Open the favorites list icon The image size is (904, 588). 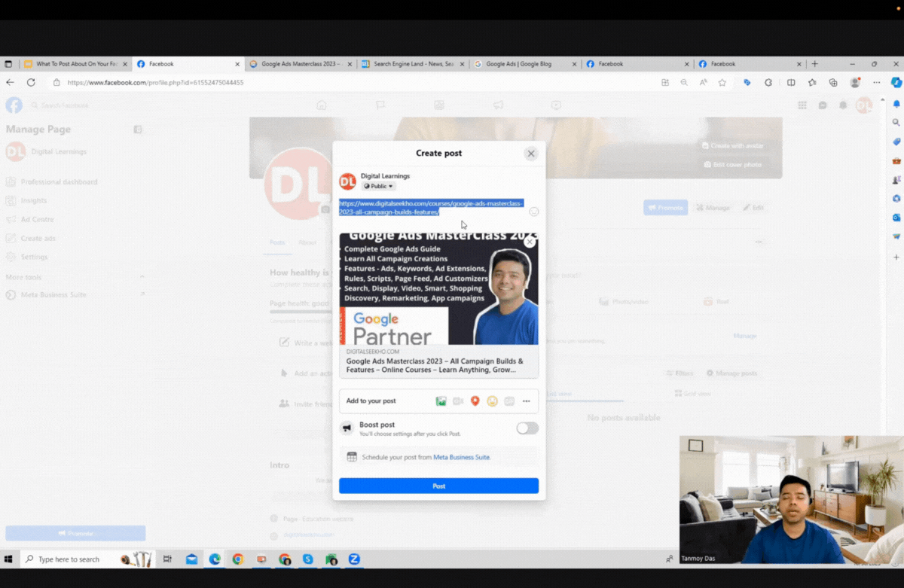pos(812,83)
